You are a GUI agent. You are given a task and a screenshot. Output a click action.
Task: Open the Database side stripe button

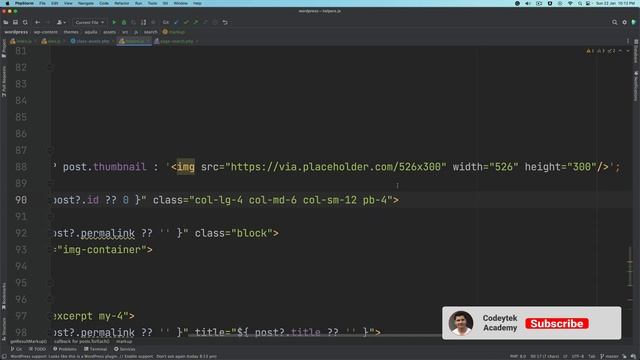[x=636, y=51]
